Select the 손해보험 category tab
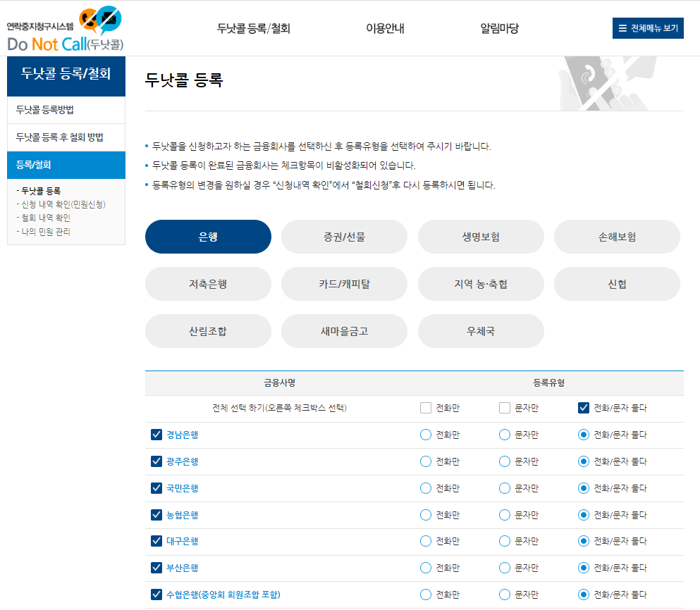The height and width of the screenshot is (610, 700). click(x=617, y=237)
